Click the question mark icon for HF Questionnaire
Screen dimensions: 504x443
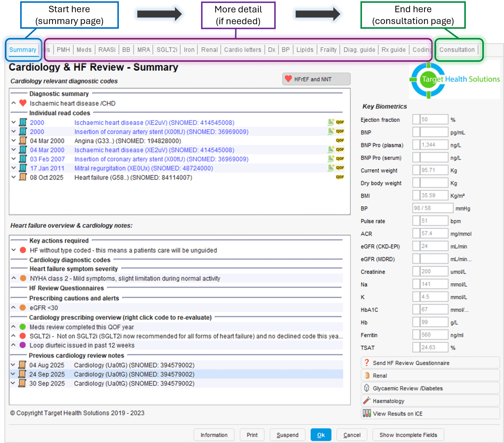click(x=366, y=363)
